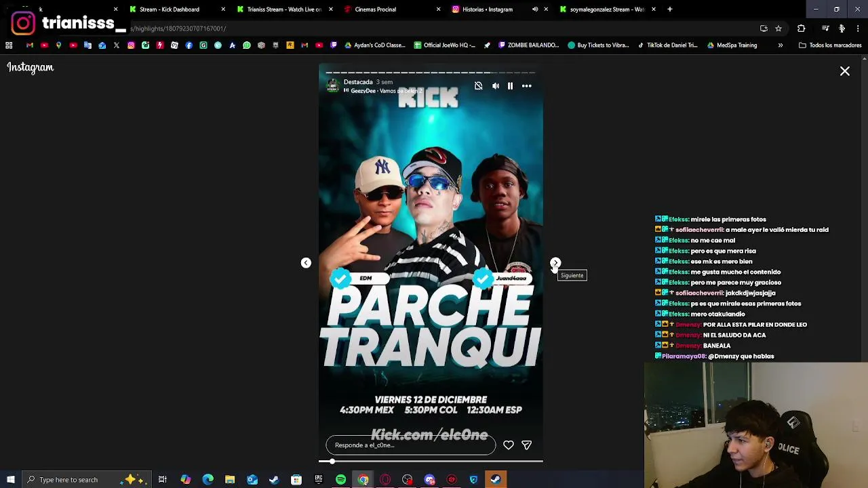Switch to Chrome in the taskbar
The image size is (868, 488).
(363, 480)
